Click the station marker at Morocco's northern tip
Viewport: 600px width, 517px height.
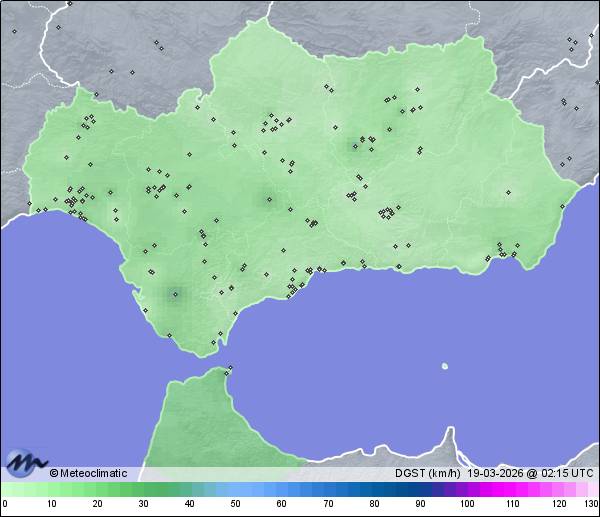[230, 368]
